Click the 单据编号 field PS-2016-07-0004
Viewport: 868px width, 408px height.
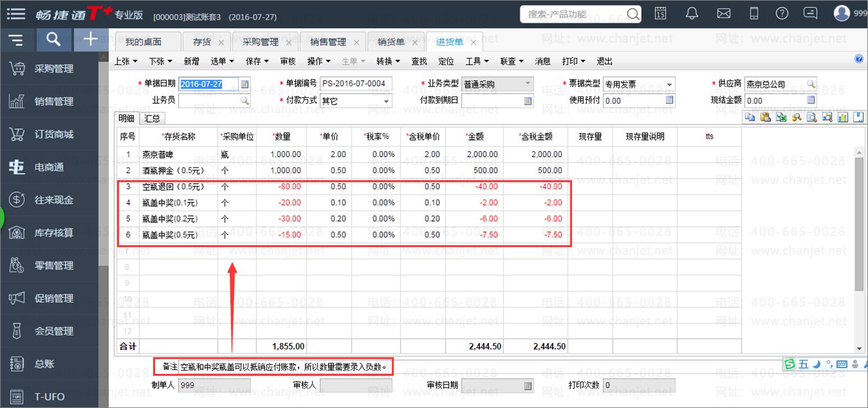[x=356, y=84]
